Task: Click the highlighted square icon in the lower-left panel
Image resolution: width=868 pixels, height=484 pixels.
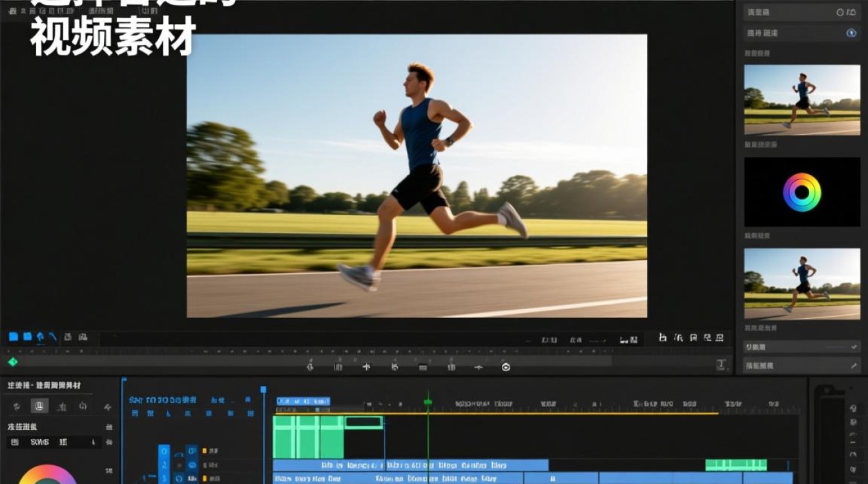Action: [39, 406]
